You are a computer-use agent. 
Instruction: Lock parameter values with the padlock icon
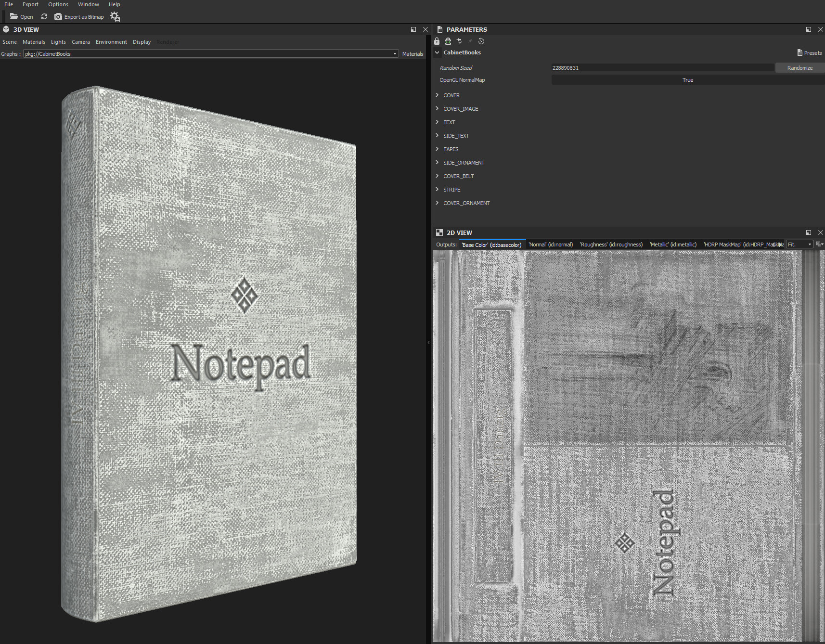pyautogui.click(x=437, y=41)
